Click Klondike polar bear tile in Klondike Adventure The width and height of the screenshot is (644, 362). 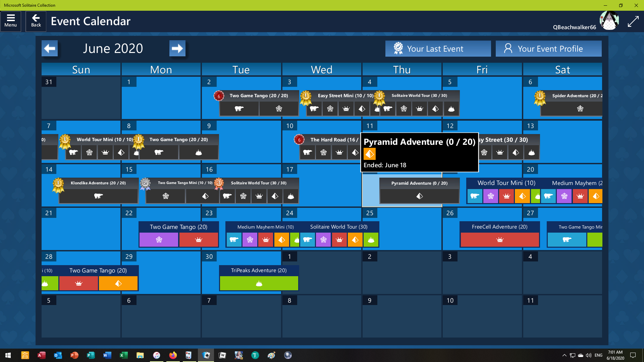click(98, 196)
